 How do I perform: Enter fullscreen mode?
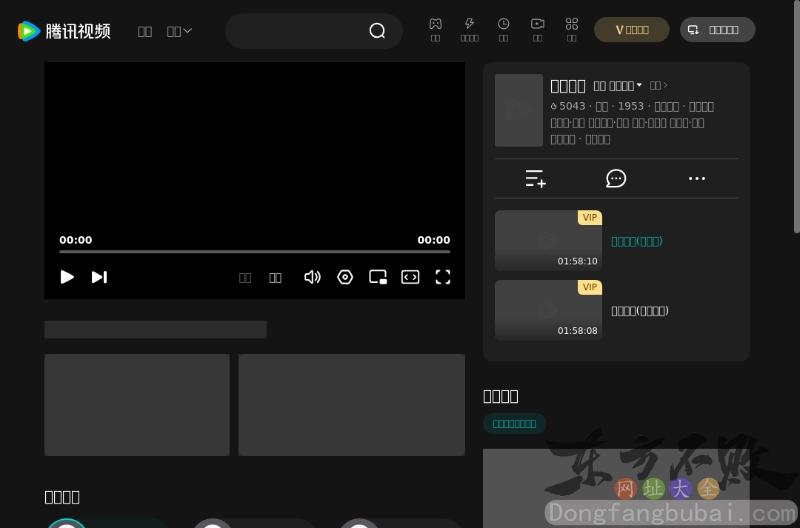pos(443,277)
